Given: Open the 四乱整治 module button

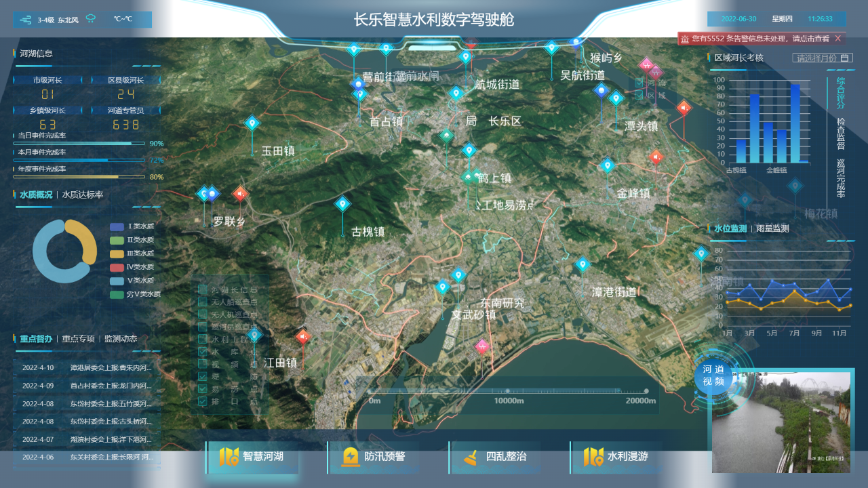Looking at the screenshot, I should [x=494, y=457].
